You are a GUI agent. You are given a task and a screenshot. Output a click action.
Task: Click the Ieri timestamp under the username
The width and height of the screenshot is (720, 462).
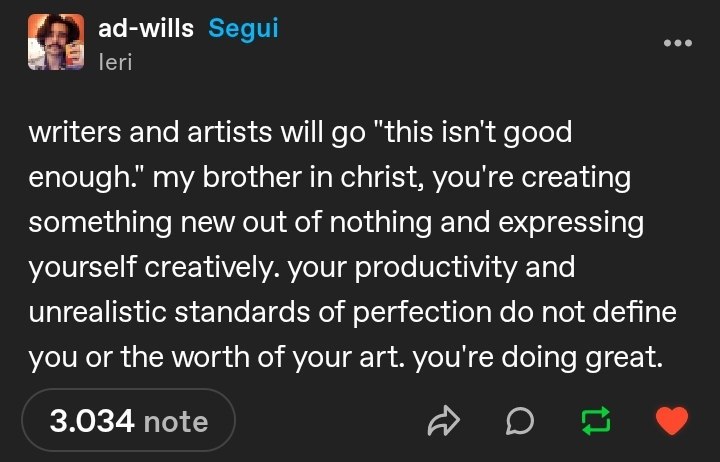(115, 62)
